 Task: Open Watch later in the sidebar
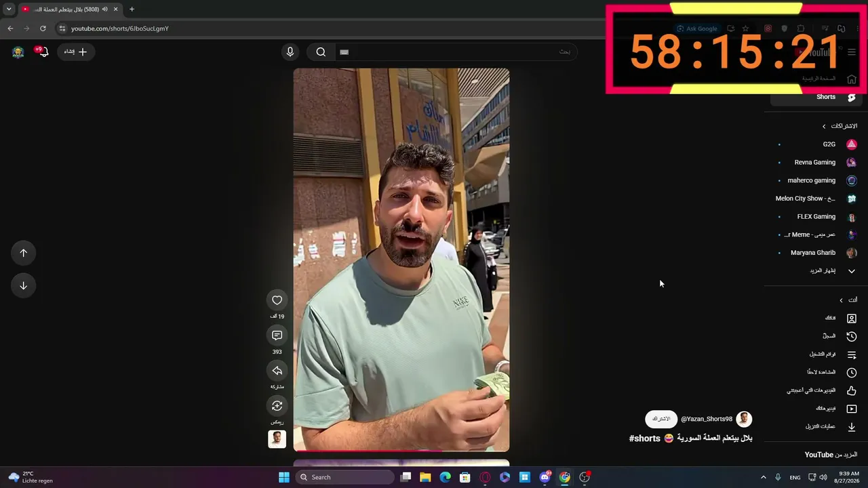click(816, 372)
